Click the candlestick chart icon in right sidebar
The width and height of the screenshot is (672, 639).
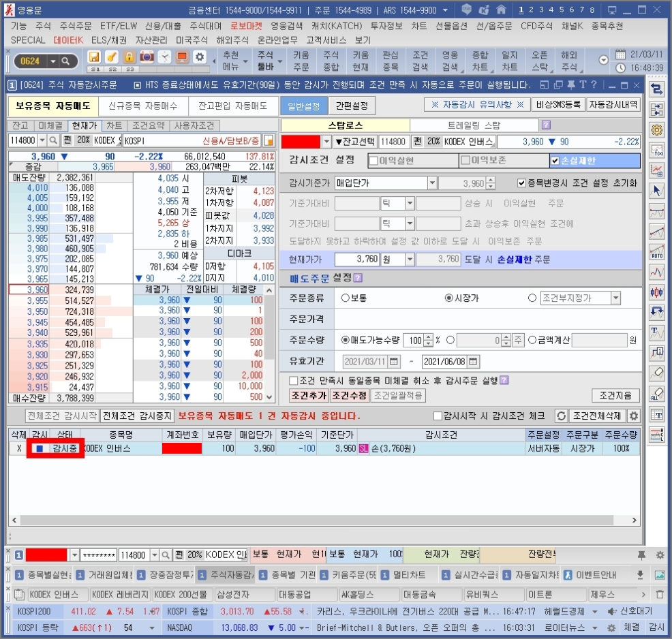pyautogui.click(x=656, y=292)
